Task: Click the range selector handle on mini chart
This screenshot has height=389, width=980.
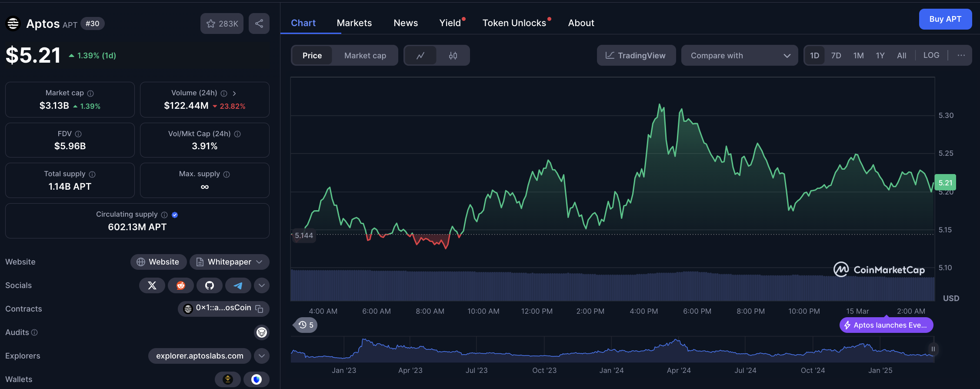Action: coord(933,349)
